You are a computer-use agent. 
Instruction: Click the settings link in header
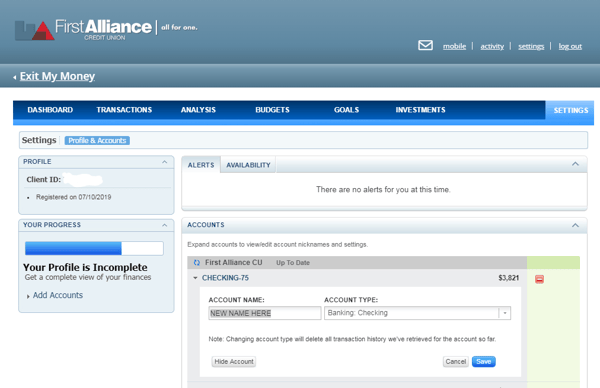(x=531, y=46)
